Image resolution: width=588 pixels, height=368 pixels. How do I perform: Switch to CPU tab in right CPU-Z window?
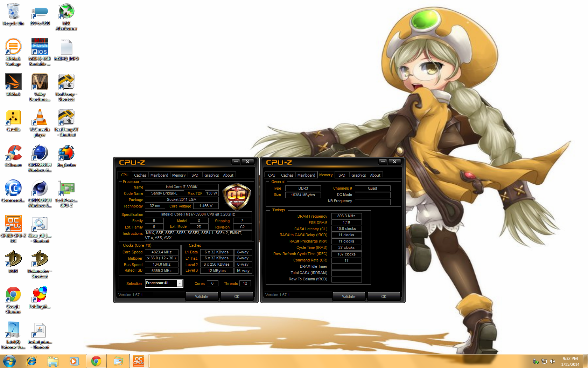272,175
